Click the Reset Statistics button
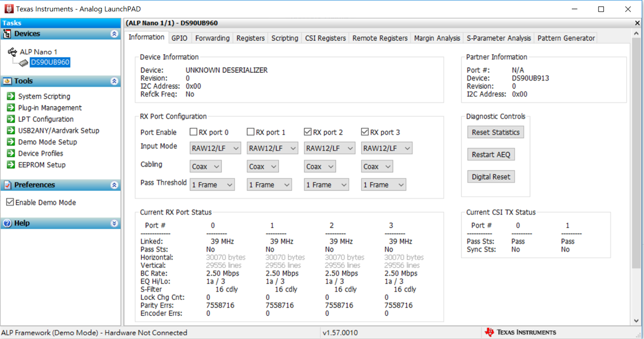Image resolution: width=644 pixels, height=339 pixels. pyautogui.click(x=495, y=132)
